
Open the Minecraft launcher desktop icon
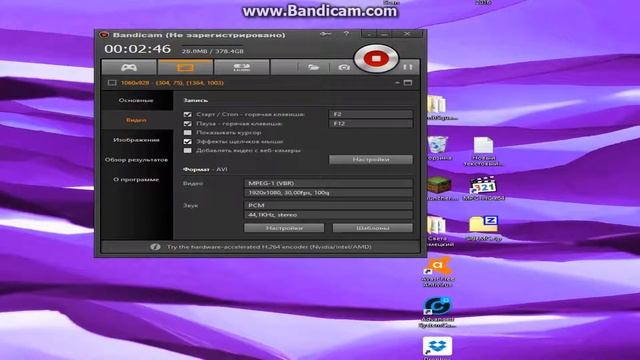pos(440,189)
